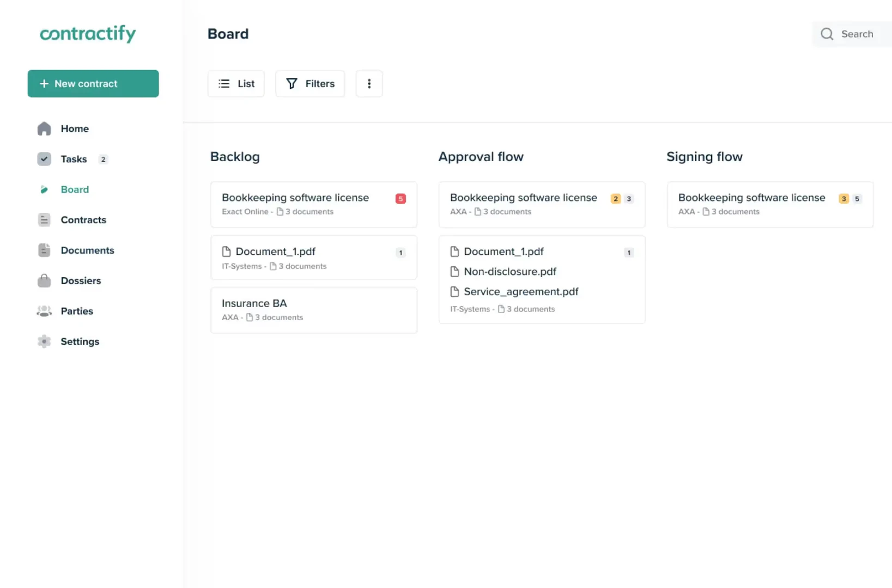The image size is (892, 588).
Task: Select the Contracts icon in the sidebar
Action: tap(44, 219)
